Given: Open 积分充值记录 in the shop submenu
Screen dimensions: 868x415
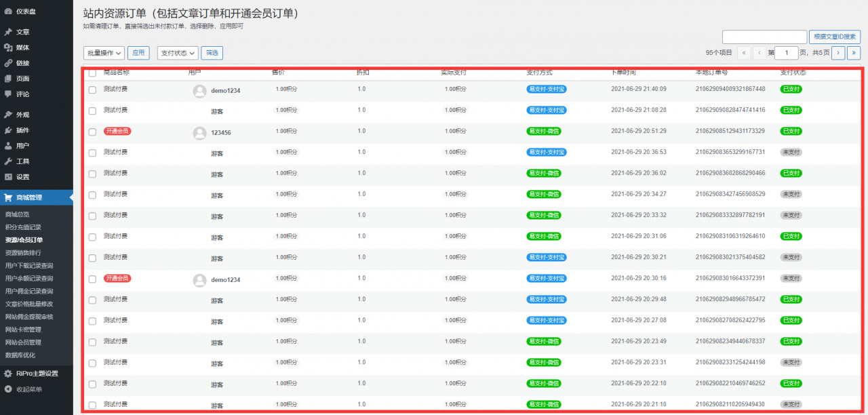Looking at the screenshot, I should coord(23,227).
